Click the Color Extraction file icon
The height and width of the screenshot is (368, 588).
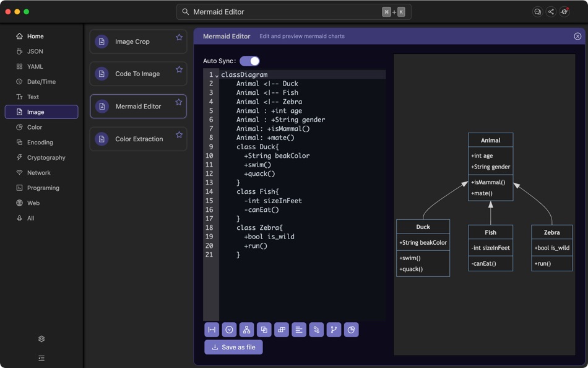[x=102, y=139]
